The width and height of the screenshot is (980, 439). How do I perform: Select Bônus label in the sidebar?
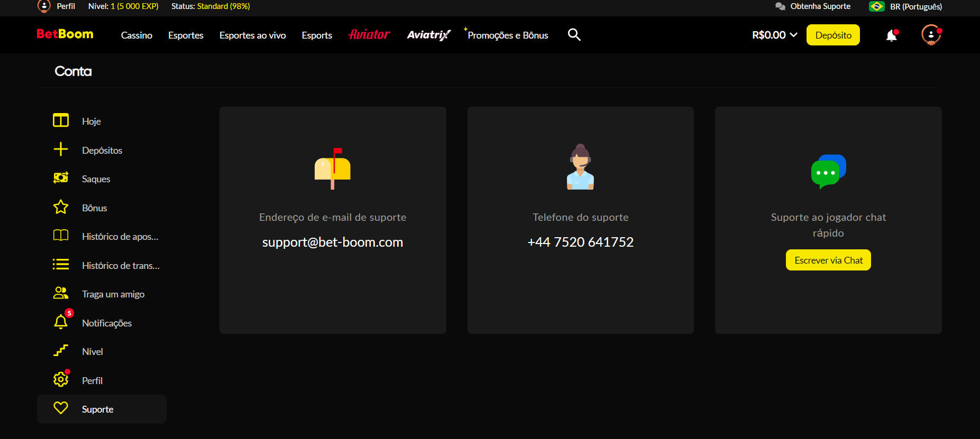(95, 208)
